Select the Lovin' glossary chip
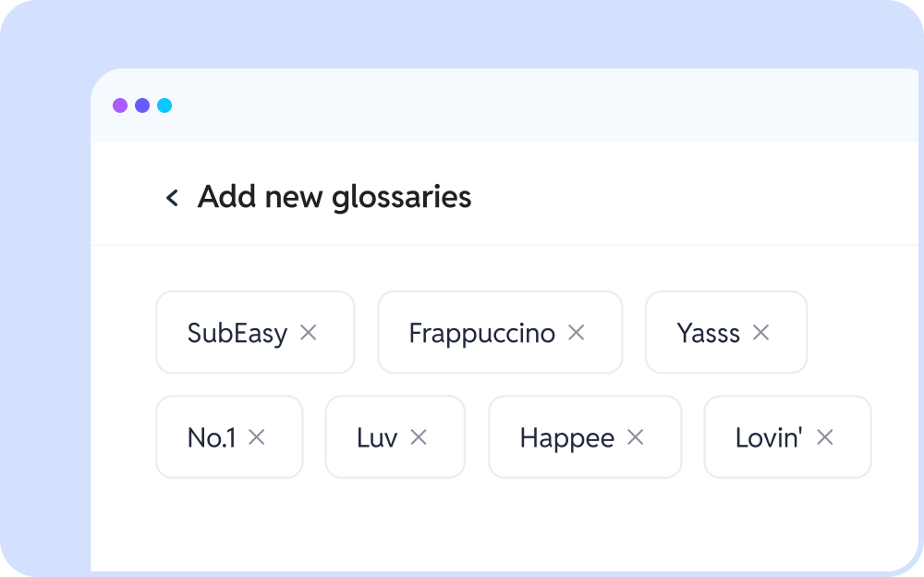Screen dimensions: 924x577 click(769, 438)
